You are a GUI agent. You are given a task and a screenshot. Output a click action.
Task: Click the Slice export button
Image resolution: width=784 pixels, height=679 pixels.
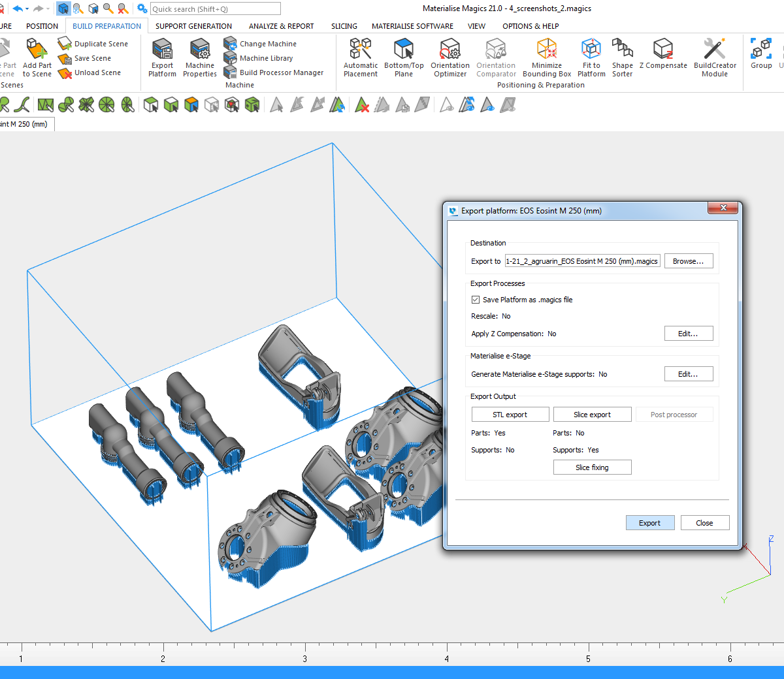click(593, 415)
